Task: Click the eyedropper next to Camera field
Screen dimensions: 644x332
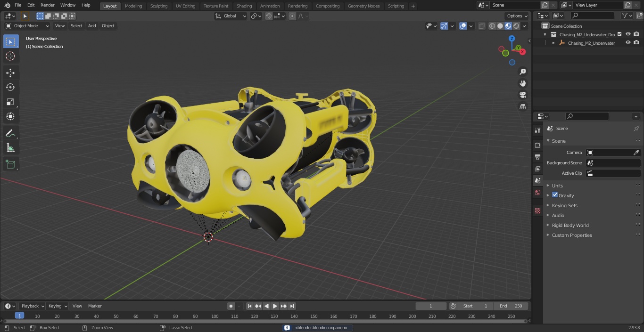Action: (x=636, y=153)
